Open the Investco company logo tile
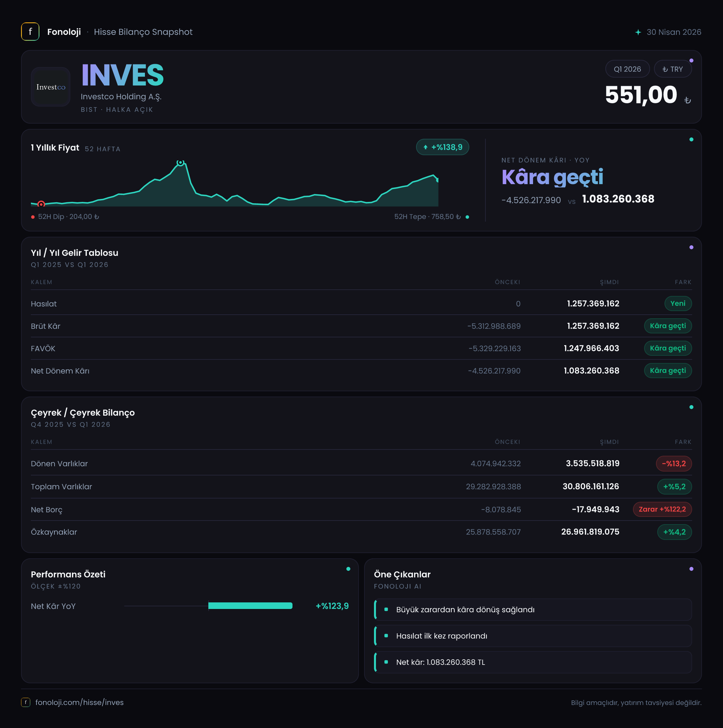 [51, 87]
